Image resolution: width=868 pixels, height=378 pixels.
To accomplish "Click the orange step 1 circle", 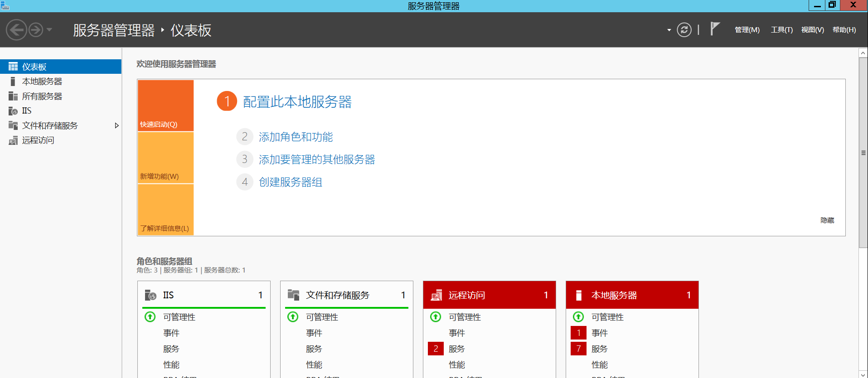I will (227, 101).
